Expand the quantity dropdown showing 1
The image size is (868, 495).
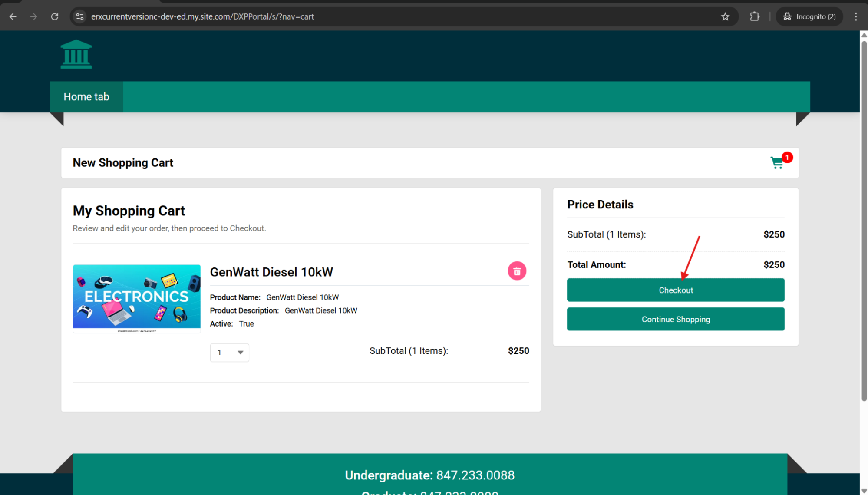(x=229, y=353)
